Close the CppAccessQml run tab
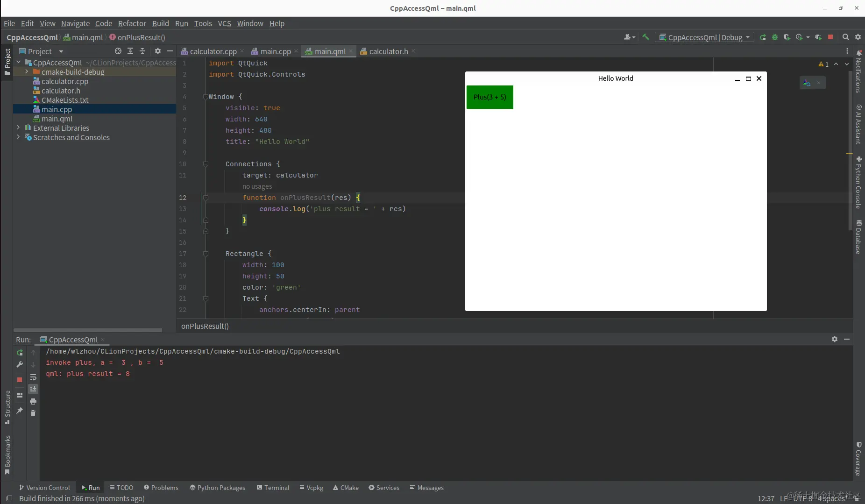Image resolution: width=865 pixels, height=504 pixels. [x=103, y=340]
